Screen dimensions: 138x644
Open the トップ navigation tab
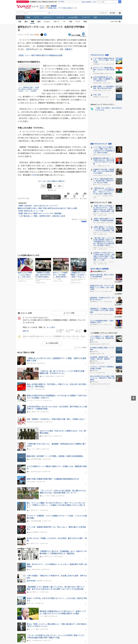[x=20, y=17]
